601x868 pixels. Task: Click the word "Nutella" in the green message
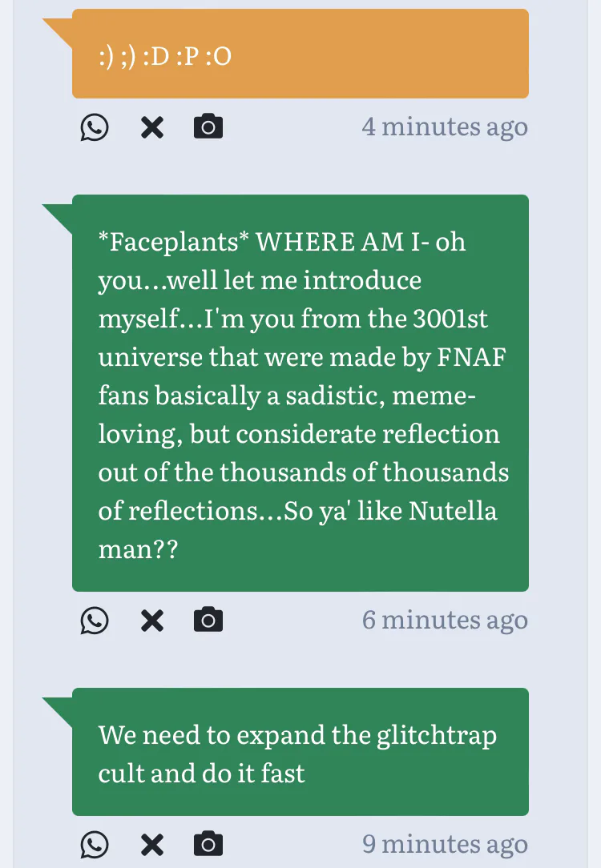tap(453, 512)
